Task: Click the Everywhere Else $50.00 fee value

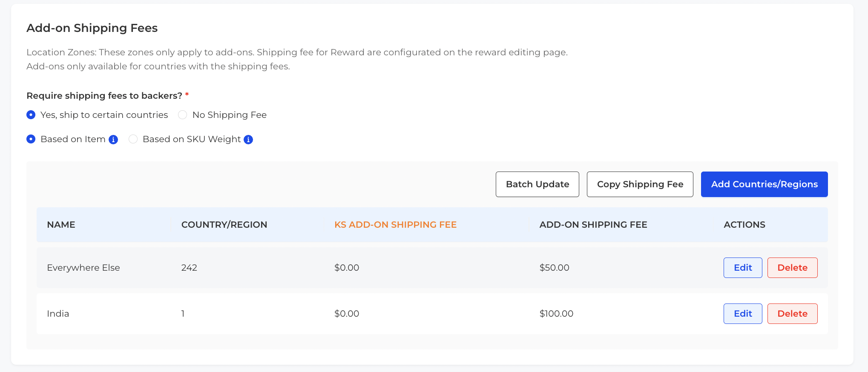Action: tap(554, 268)
